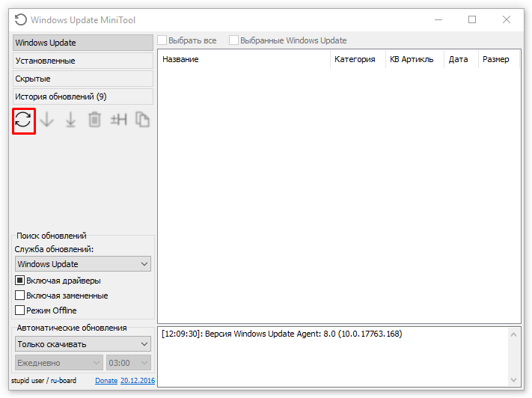Toggle the Включая драйверы checkbox
The height and width of the screenshot is (398, 532).
click(19, 281)
